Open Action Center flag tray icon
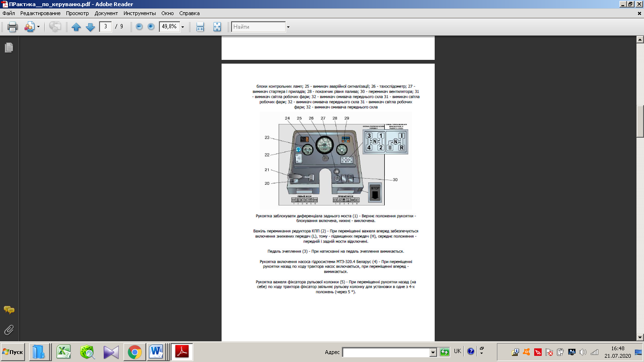Image resolution: width=644 pixels, height=362 pixels. pyautogui.click(x=549, y=352)
